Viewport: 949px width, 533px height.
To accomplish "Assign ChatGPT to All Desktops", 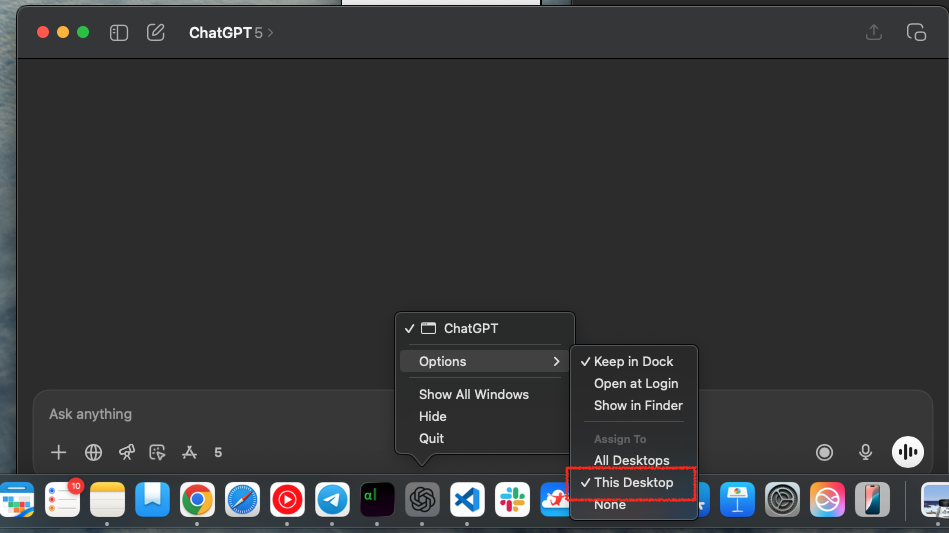I will 634,460.
